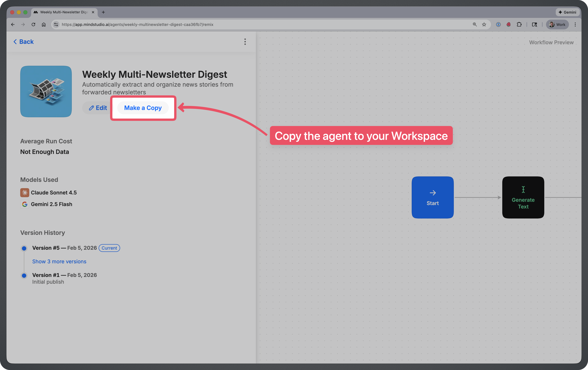Open the three-dot agent options menu
The width and height of the screenshot is (588, 370).
coord(245,42)
